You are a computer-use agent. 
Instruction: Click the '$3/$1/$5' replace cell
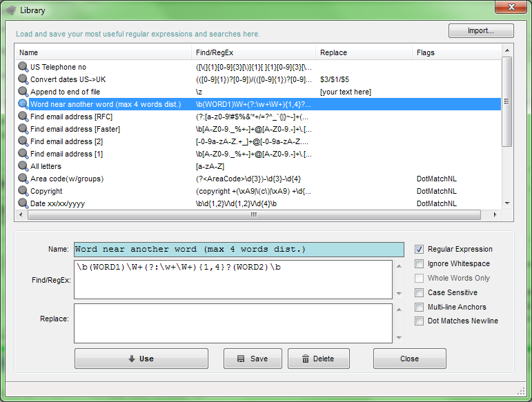click(x=335, y=79)
